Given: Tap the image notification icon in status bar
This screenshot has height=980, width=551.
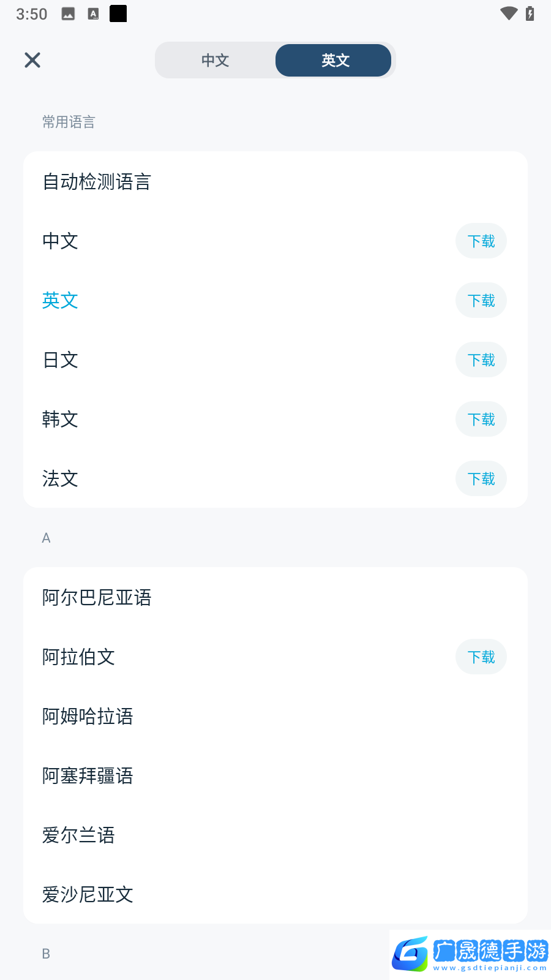Looking at the screenshot, I should [x=68, y=14].
